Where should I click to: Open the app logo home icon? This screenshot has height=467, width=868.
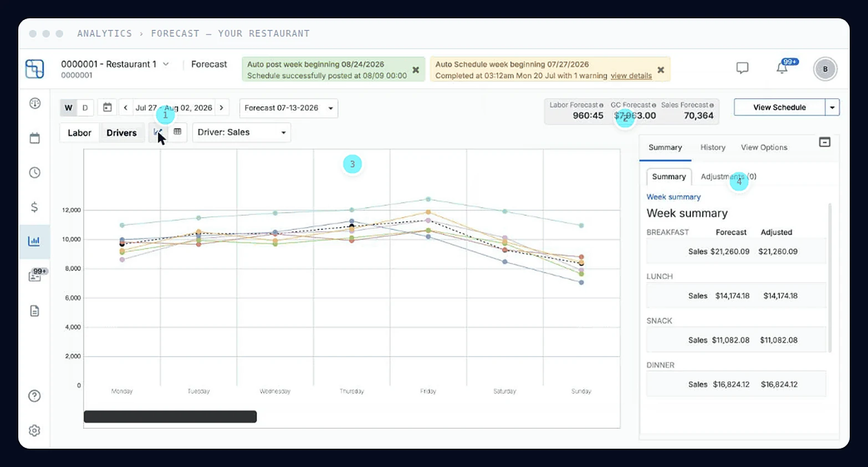pyautogui.click(x=34, y=69)
